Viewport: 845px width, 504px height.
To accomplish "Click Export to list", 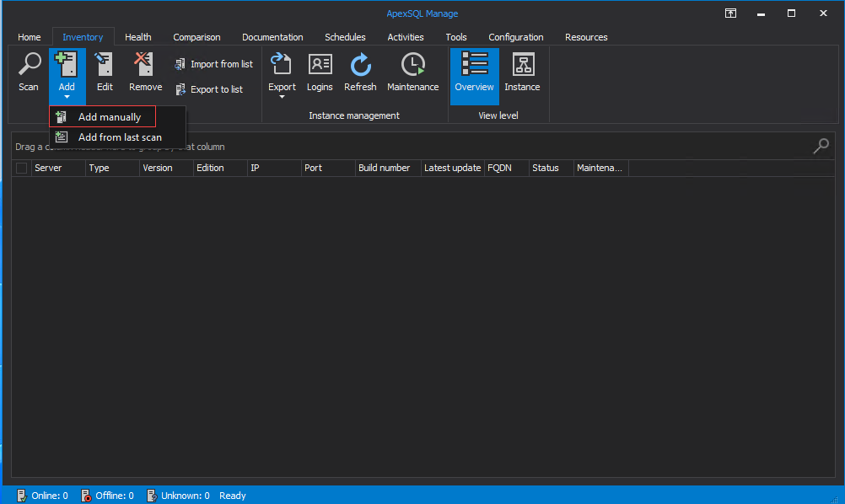I will (209, 89).
